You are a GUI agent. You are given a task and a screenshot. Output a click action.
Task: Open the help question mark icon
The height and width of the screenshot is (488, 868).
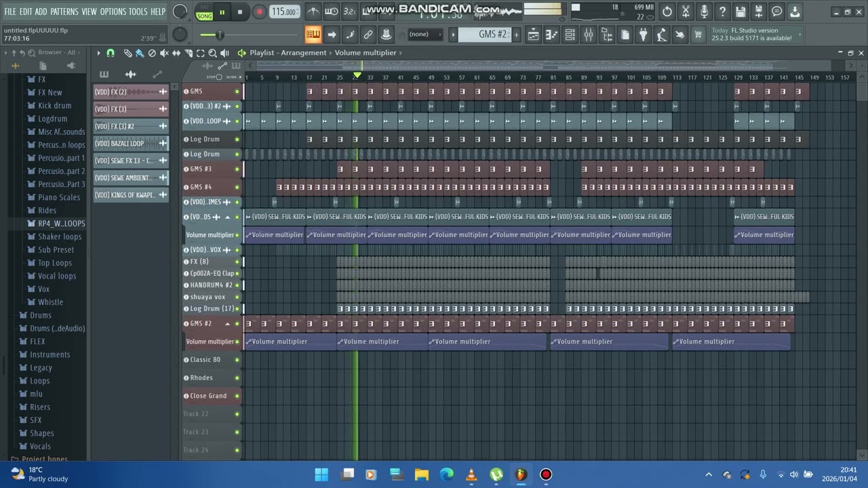coord(722,12)
